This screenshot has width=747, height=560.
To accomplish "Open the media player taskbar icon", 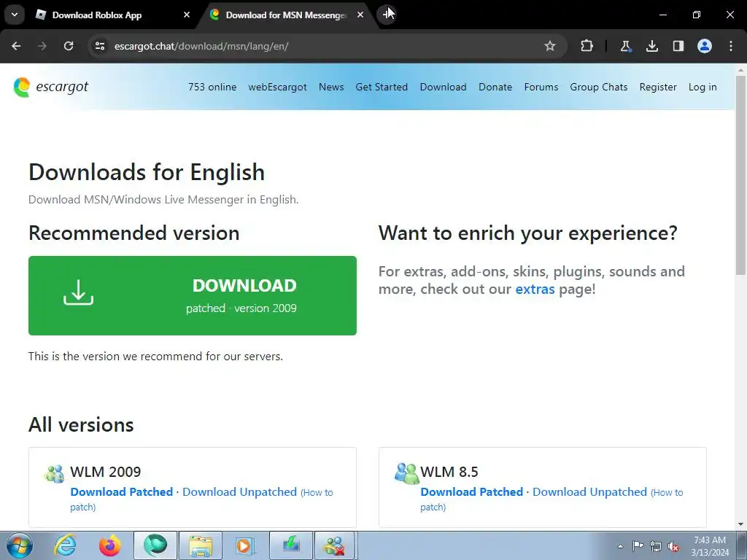I will pos(246,545).
